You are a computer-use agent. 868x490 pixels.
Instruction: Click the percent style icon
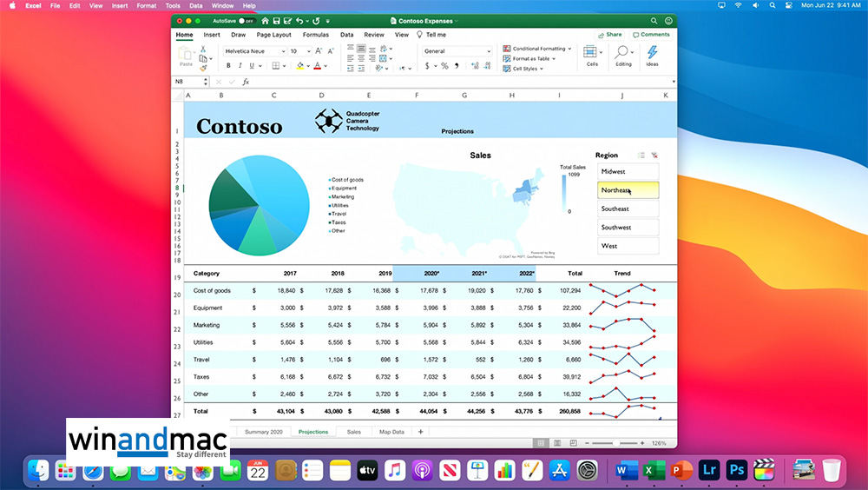[x=444, y=66]
